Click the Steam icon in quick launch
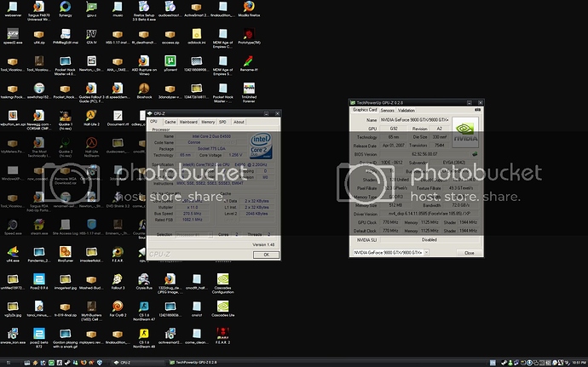588x367 pixels. (x=66, y=363)
